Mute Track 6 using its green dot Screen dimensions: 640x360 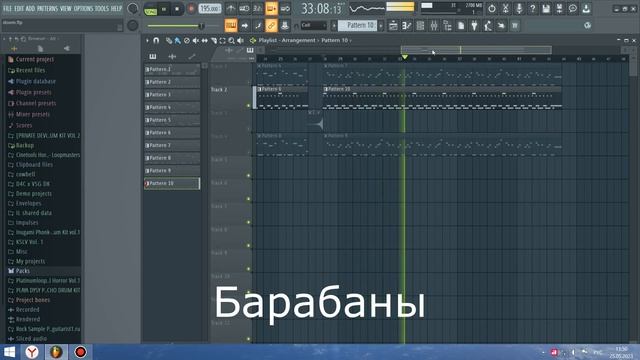(248, 199)
